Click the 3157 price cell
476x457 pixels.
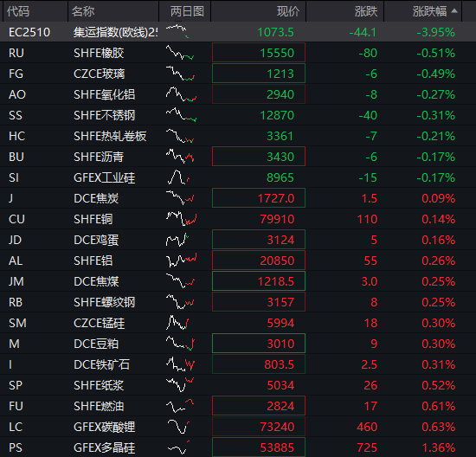click(x=259, y=302)
